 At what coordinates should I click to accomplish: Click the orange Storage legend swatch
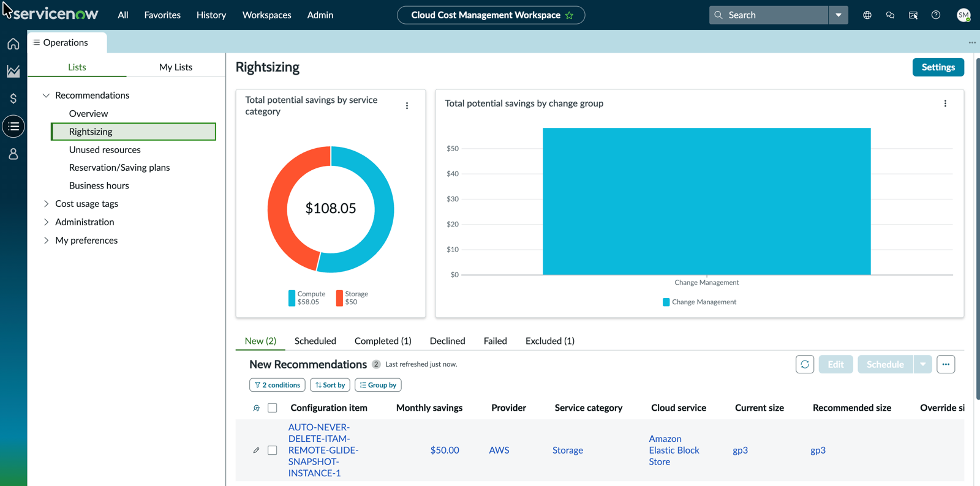coord(339,298)
